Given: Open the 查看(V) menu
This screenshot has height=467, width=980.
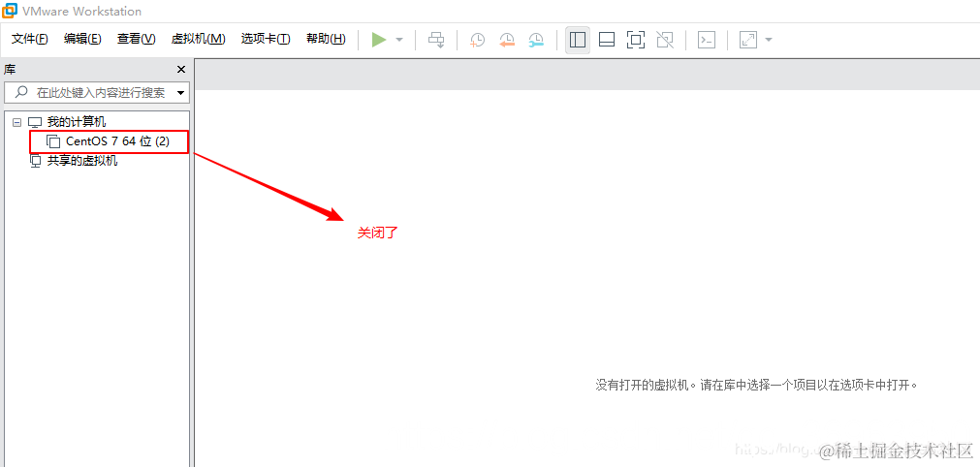Looking at the screenshot, I should (137, 40).
